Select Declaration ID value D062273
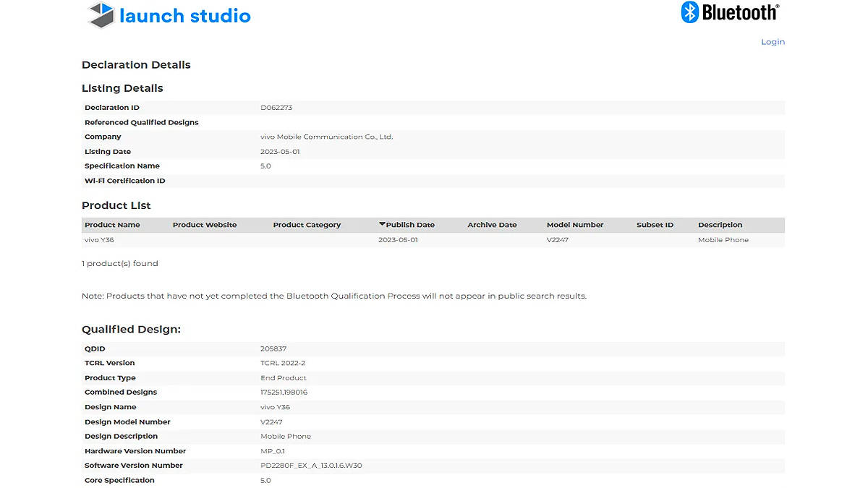Screen dimensions: 868x488 pos(276,108)
